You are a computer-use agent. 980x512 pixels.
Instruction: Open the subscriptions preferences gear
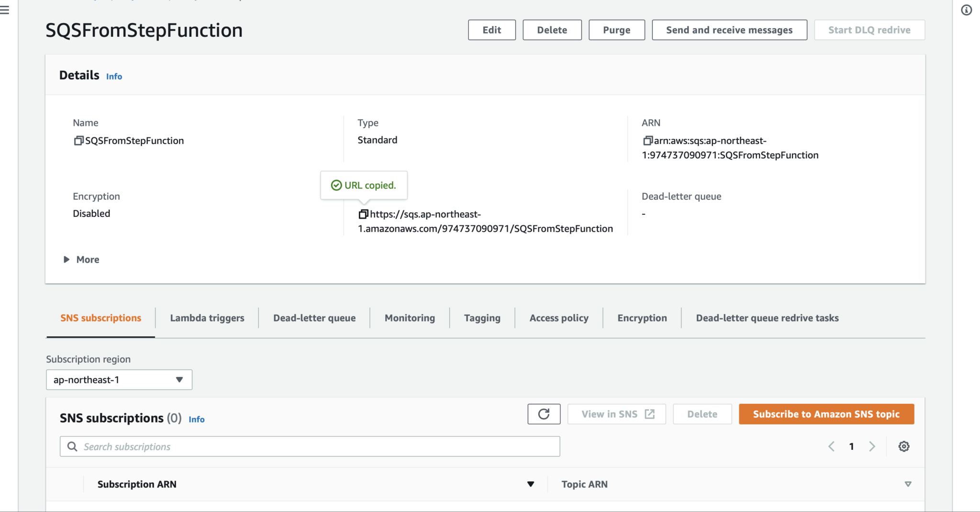click(x=904, y=446)
